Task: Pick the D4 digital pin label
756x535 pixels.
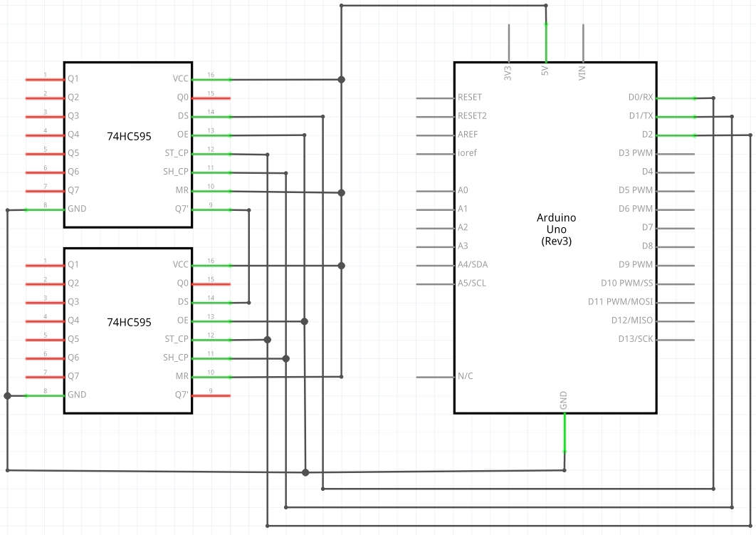Action: coord(648,172)
